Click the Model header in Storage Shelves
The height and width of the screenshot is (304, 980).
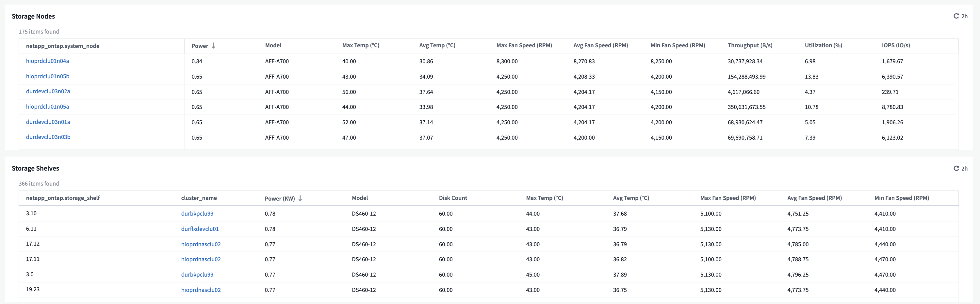click(360, 198)
